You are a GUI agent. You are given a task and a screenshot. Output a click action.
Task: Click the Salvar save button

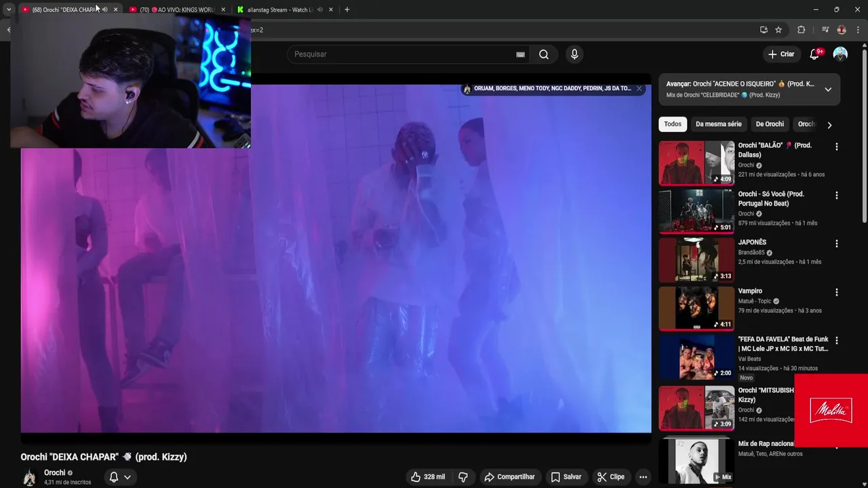point(566,477)
